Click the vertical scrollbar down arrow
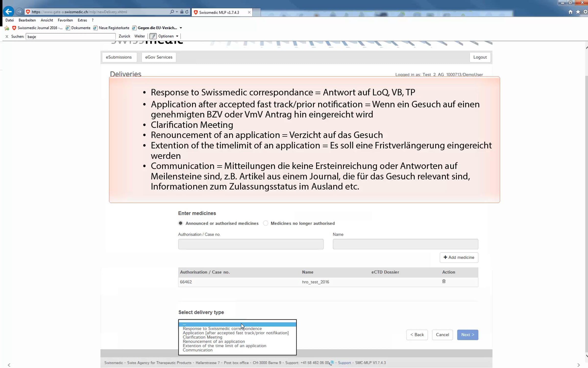Screen dimensions: 588x368 586,356
